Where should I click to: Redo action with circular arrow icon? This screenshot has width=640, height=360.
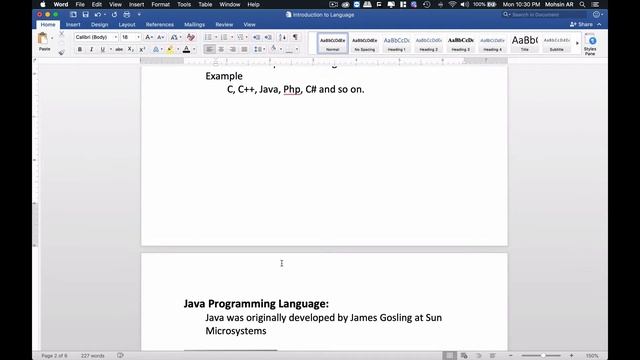(x=114, y=15)
